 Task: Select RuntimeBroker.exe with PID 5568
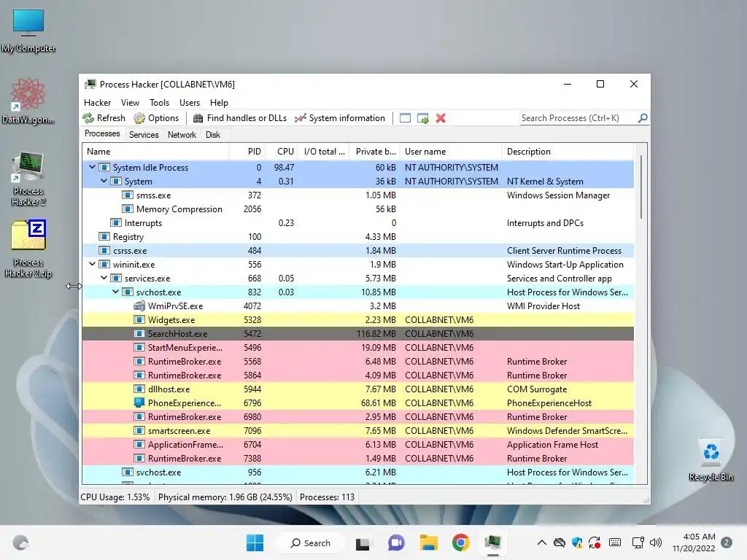point(357,362)
